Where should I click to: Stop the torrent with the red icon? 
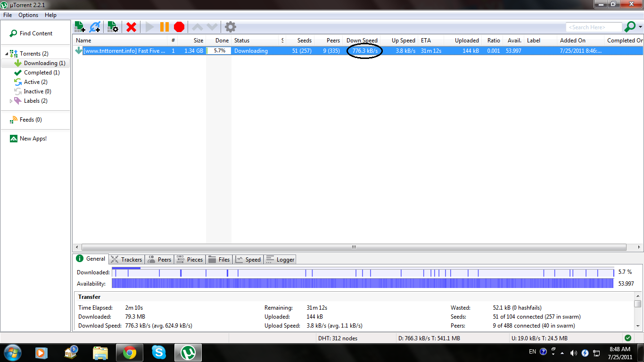179,27
